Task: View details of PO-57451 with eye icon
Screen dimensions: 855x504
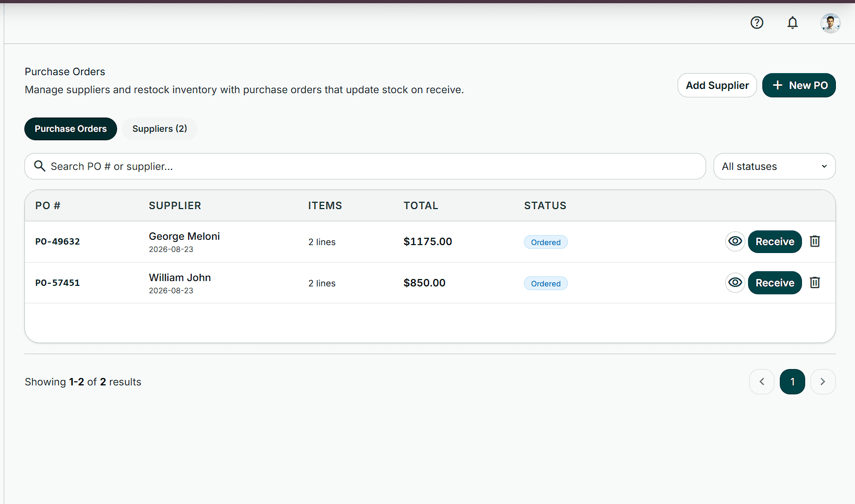Action: coord(735,283)
